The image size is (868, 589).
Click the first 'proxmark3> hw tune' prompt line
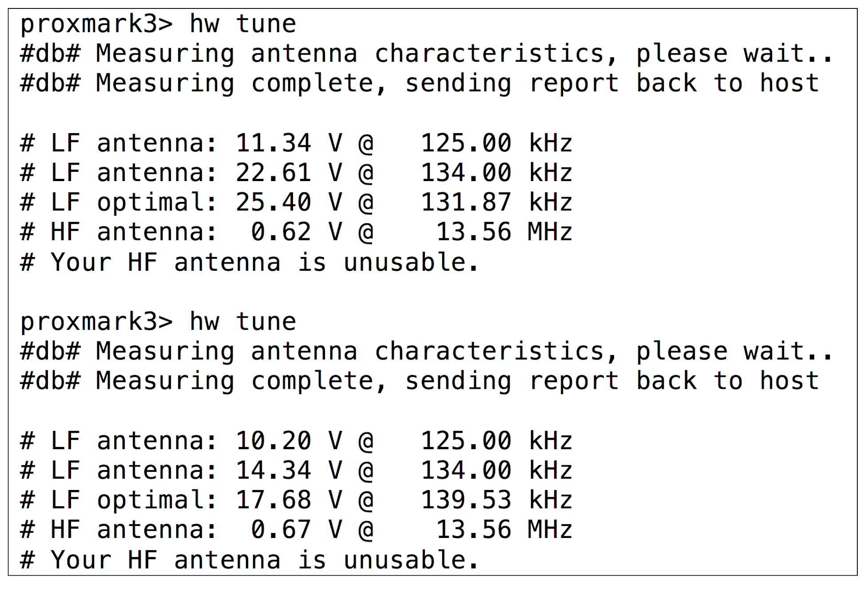click(158, 24)
